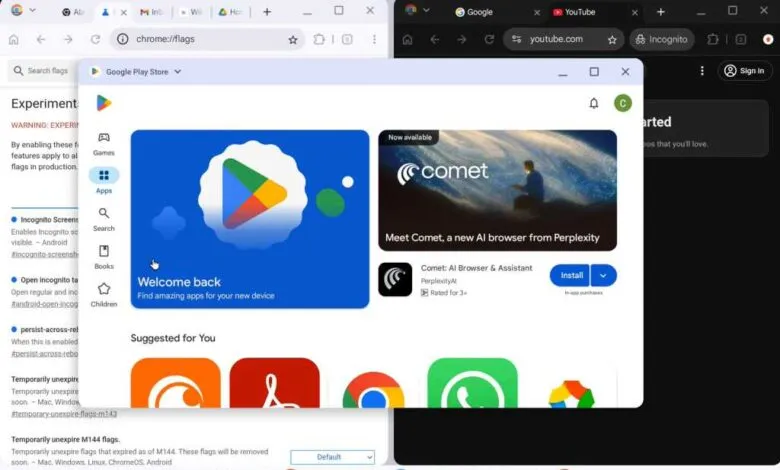The image size is (780, 470).
Task: Click the Incognito indicator chip
Action: tap(661, 39)
